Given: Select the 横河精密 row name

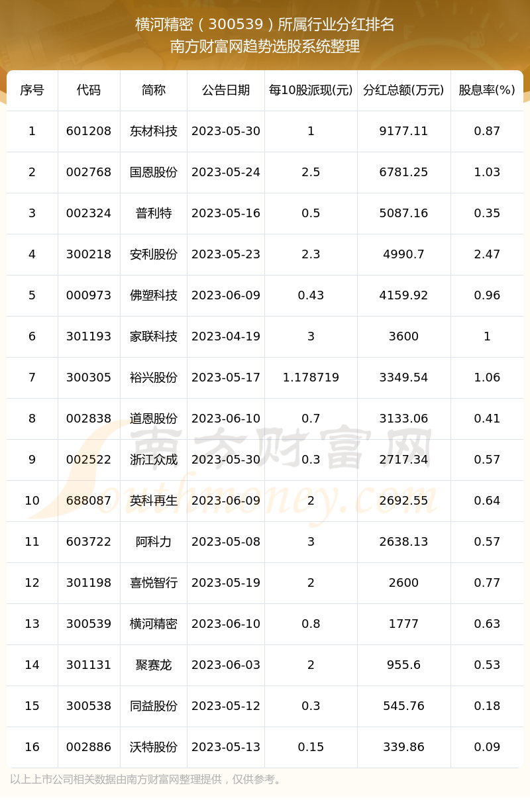Looking at the screenshot, I should click(x=154, y=624).
